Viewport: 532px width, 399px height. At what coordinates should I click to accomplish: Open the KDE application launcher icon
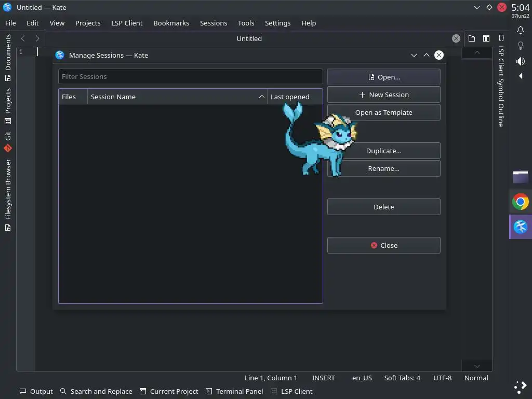[521, 387]
